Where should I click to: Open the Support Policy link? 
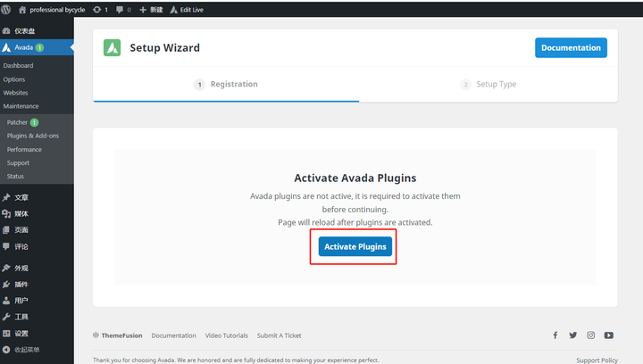pos(597,360)
